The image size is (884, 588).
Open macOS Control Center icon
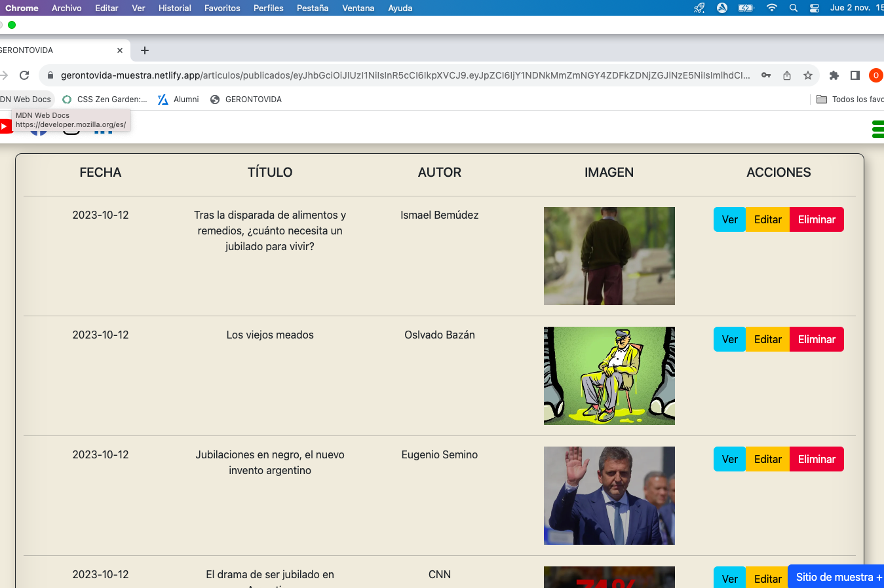815,8
